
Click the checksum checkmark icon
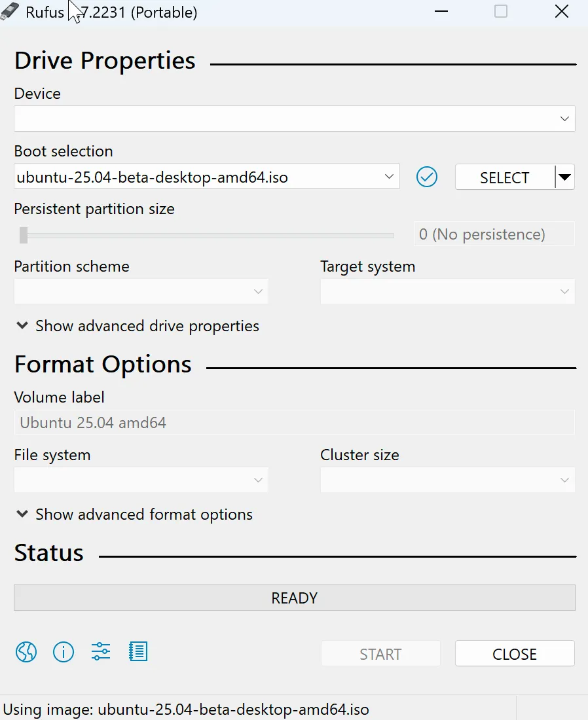(427, 177)
